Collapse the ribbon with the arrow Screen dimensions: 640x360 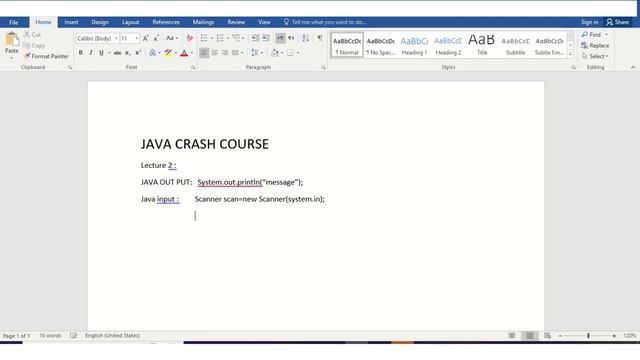click(633, 67)
